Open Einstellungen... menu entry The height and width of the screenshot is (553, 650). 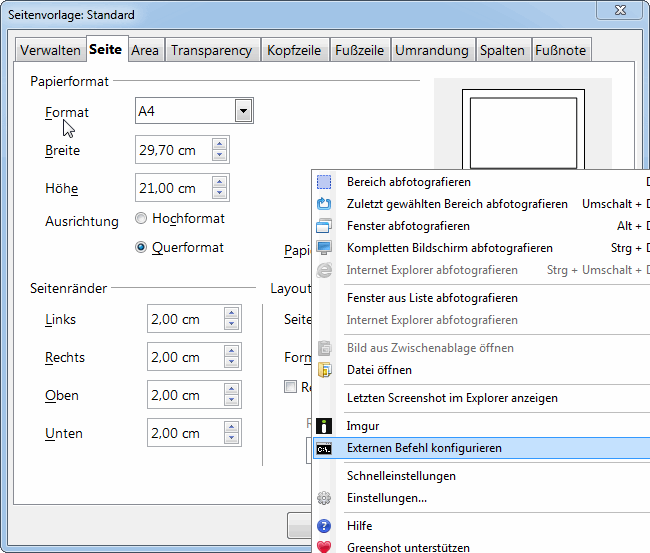(481, 498)
